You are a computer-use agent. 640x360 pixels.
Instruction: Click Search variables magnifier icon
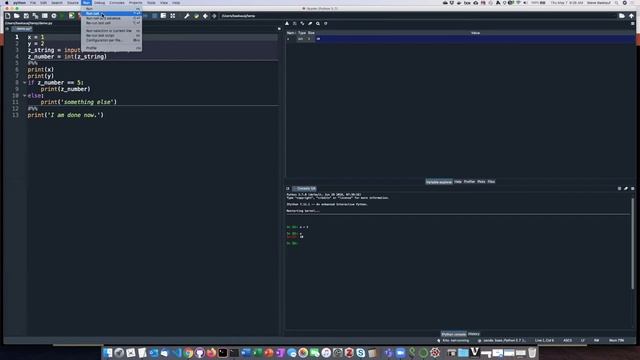pos(318,24)
